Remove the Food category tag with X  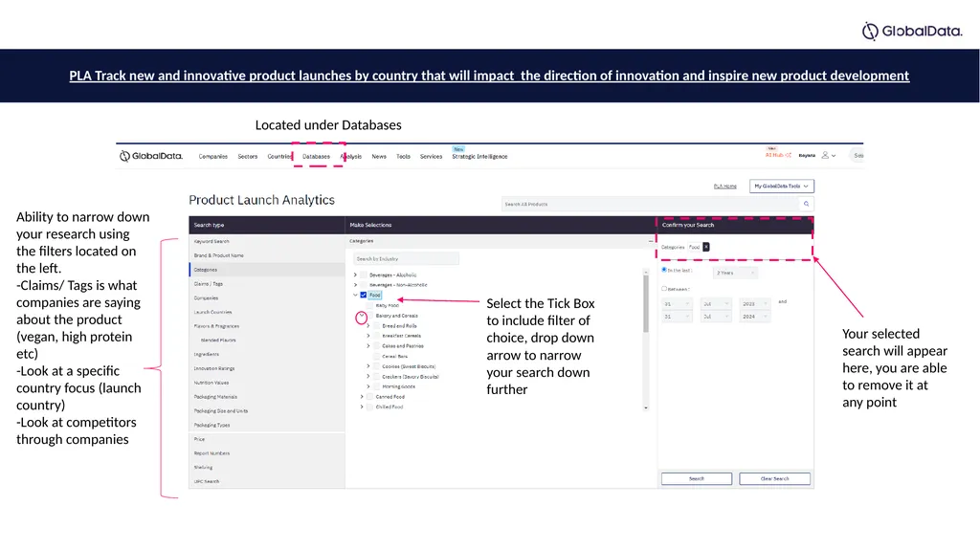click(706, 247)
